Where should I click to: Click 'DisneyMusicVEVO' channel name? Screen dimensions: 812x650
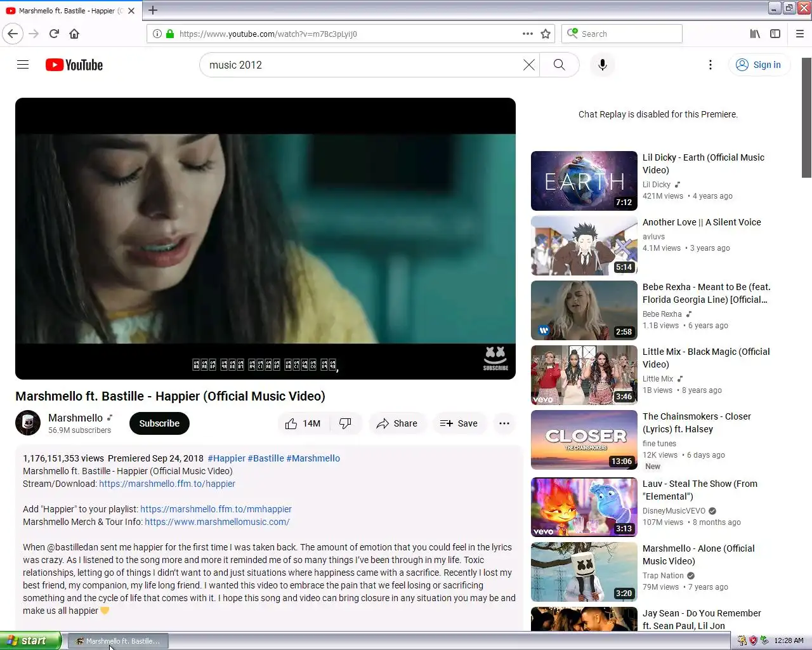(x=674, y=511)
